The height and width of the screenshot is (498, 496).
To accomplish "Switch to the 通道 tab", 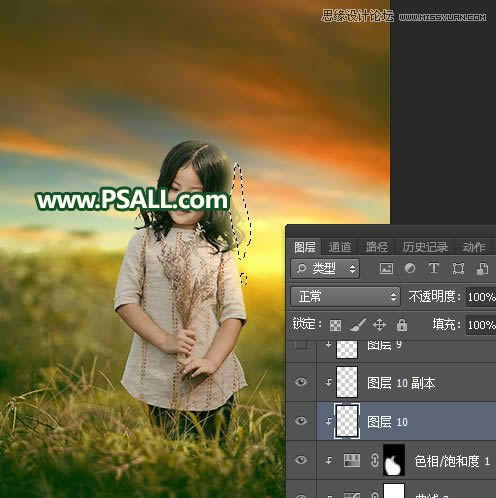I will click(339, 247).
